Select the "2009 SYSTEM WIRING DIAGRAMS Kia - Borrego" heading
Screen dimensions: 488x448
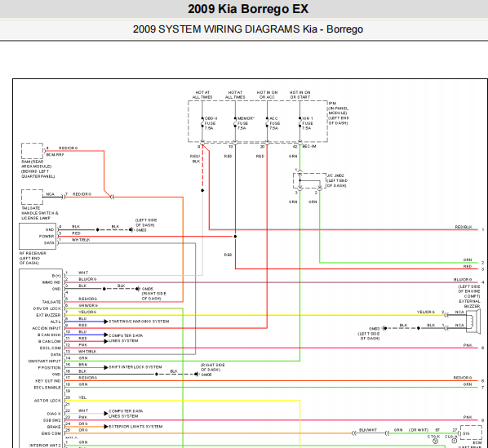pos(248,29)
